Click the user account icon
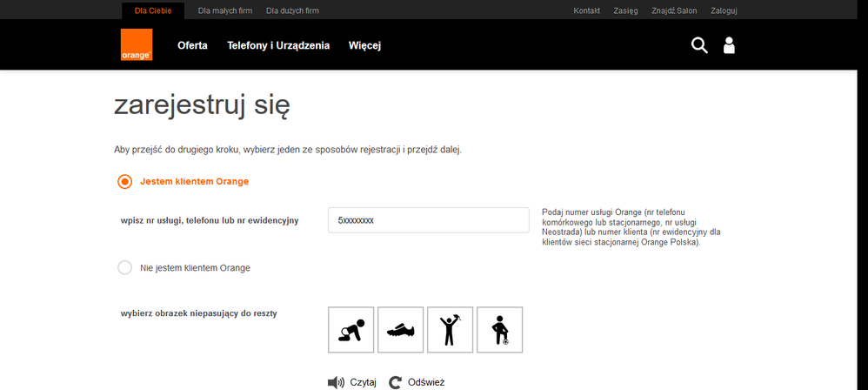The image size is (868, 390). click(x=729, y=45)
